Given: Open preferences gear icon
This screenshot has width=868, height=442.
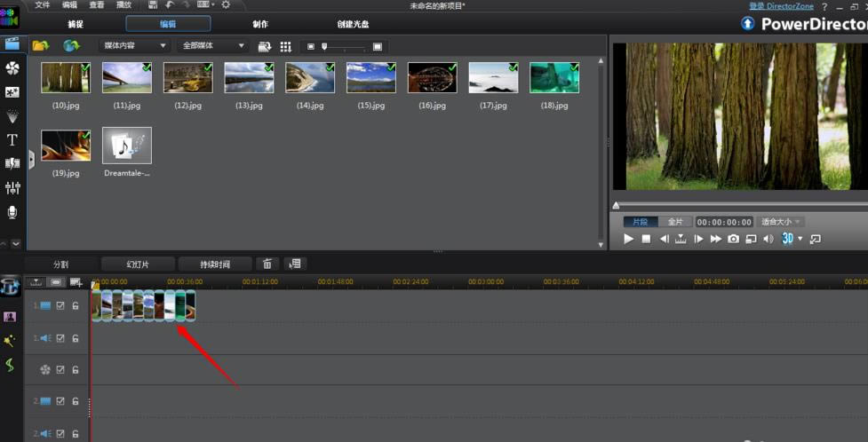Looking at the screenshot, I should tap(226, 5).
